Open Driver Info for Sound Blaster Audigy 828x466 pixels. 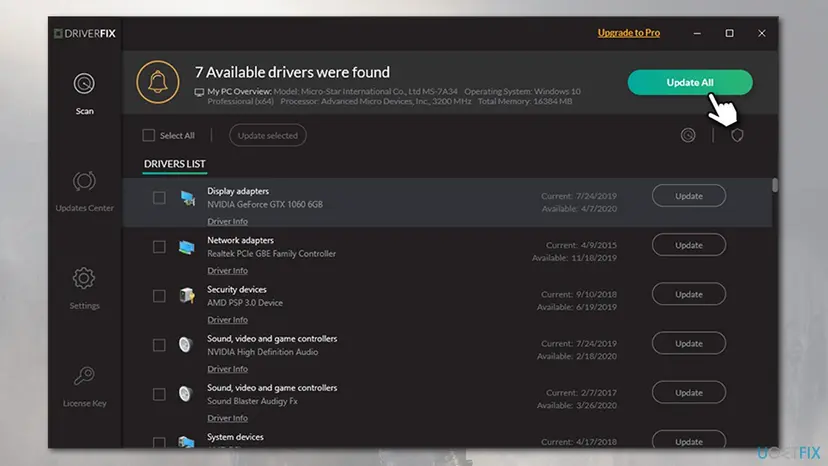coord(227,418)
